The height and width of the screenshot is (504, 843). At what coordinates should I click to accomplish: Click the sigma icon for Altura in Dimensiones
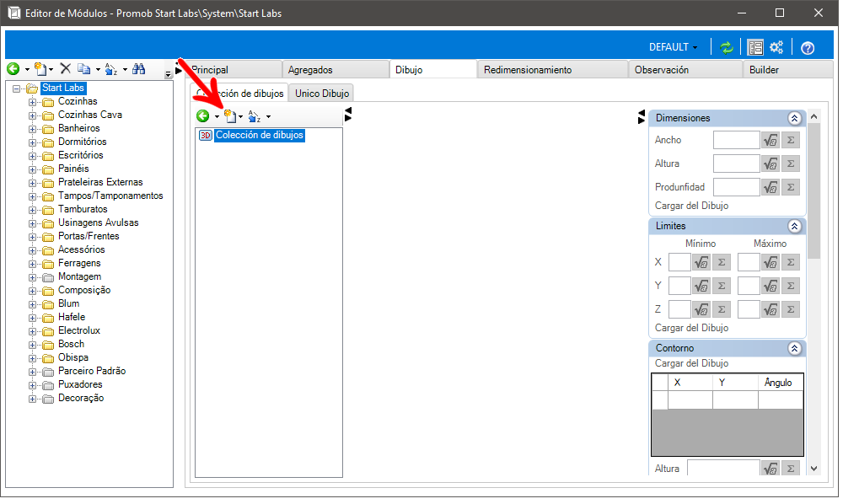pos(791,164)
